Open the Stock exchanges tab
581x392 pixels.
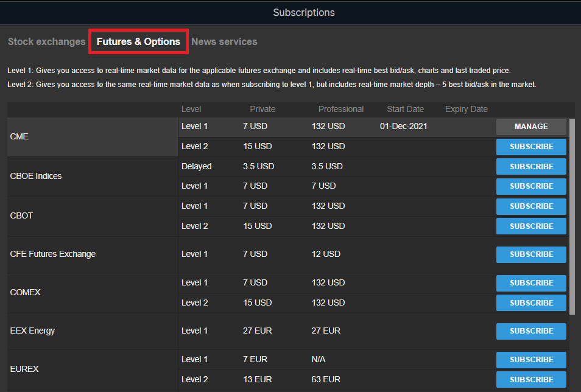tap(46, 42)
